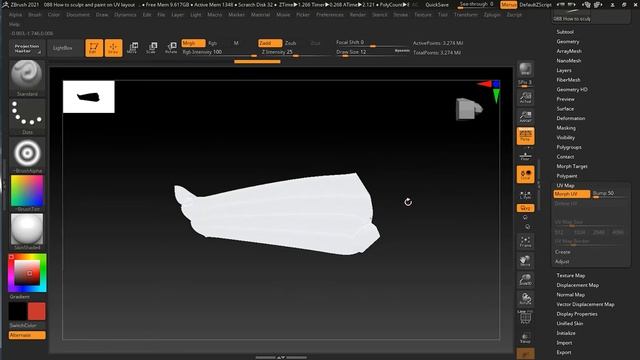The width and height of the screenshot is (640, 360).
Task: Select the Move transform icon
Action: click(132, 48)
